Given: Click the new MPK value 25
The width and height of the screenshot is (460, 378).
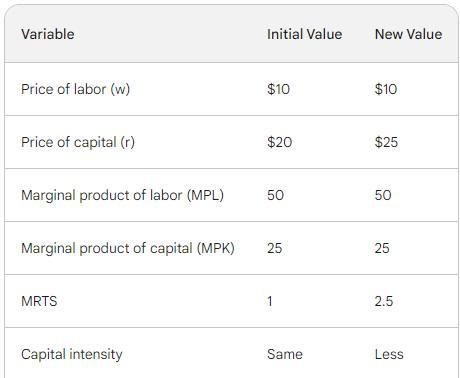Looking at the screenshot, I should (x=382, y=248).
